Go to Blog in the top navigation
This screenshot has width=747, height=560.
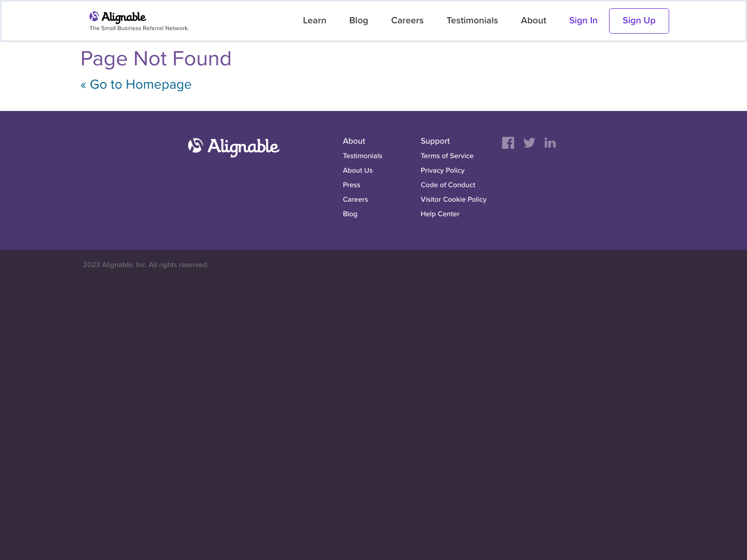point(358,21)
